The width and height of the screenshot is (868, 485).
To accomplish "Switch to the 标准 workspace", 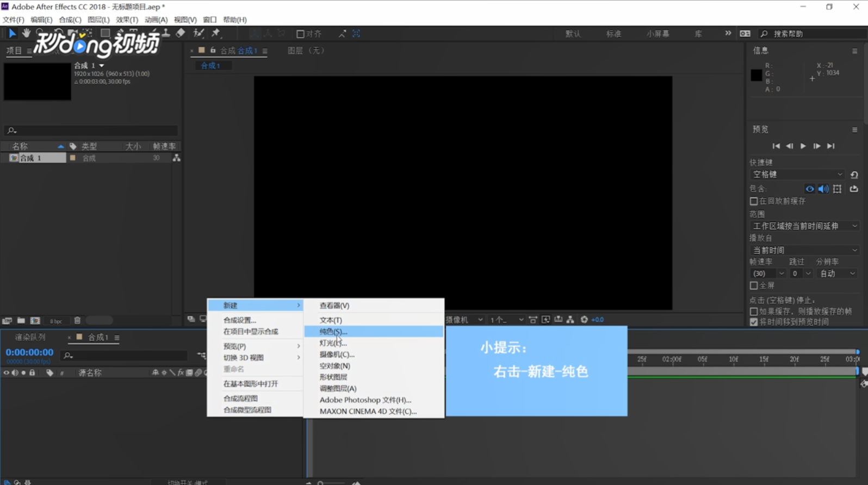I will (613, 34).
